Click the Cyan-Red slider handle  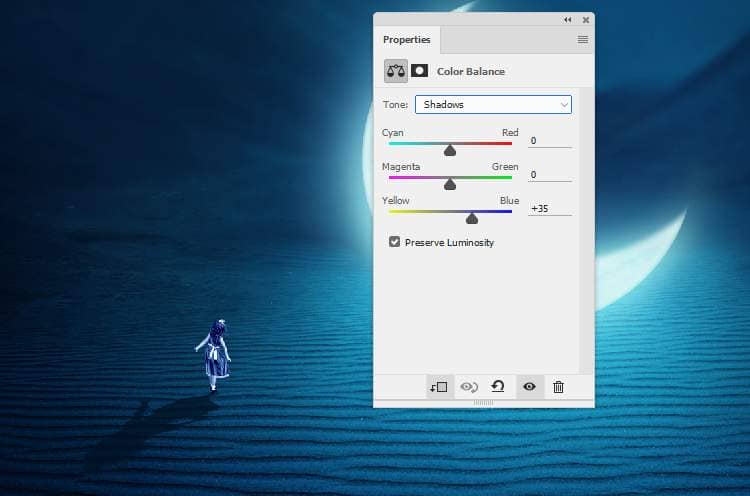point(450,151)
